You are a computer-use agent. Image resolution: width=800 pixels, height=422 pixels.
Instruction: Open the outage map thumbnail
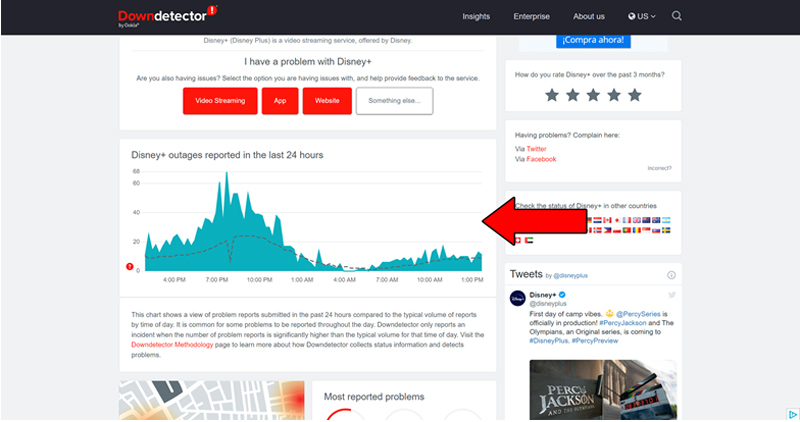[212, 401]
